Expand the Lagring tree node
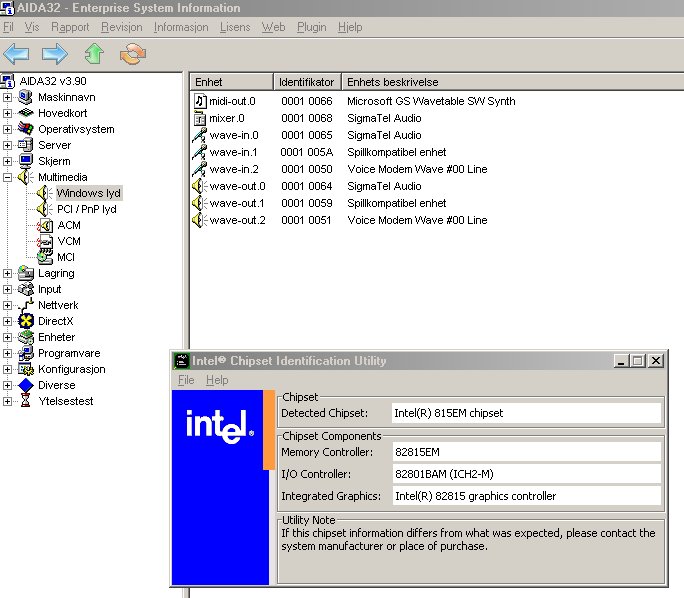The height and width of the screenshot is (598, 684). click(7, 273)
